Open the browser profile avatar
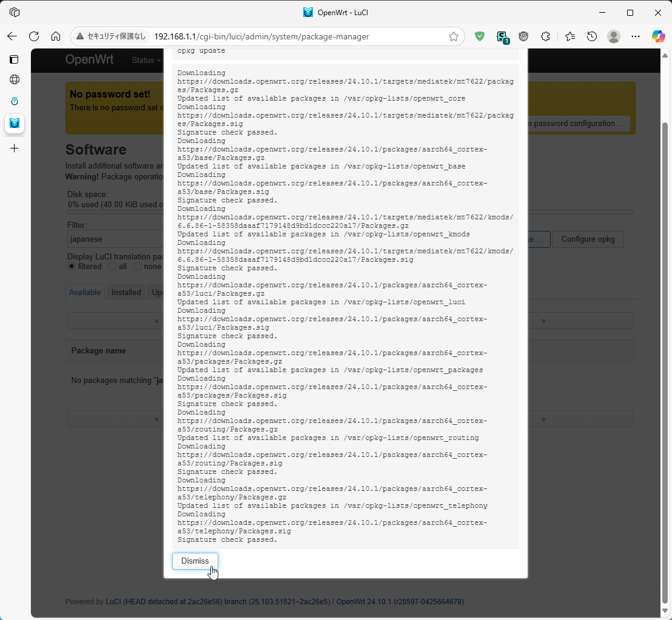This screenshot has width=672, height=620. [x=613, y=36]
